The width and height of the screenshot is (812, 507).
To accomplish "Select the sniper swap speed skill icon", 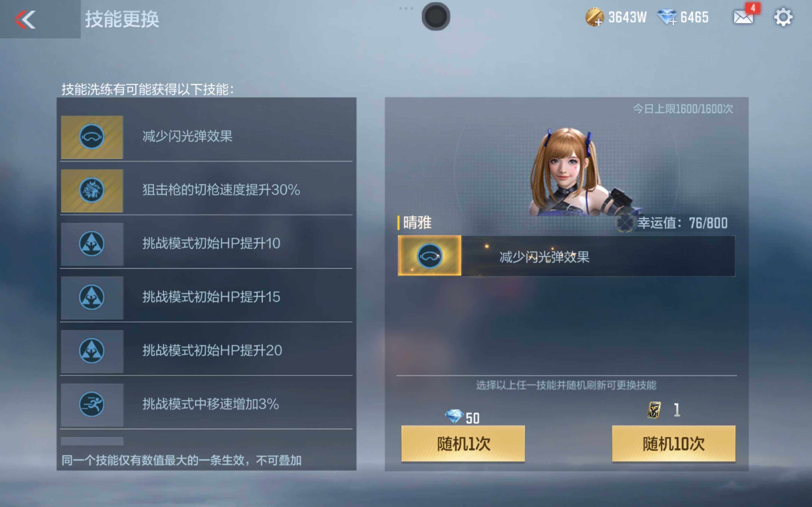I will 92,190.
